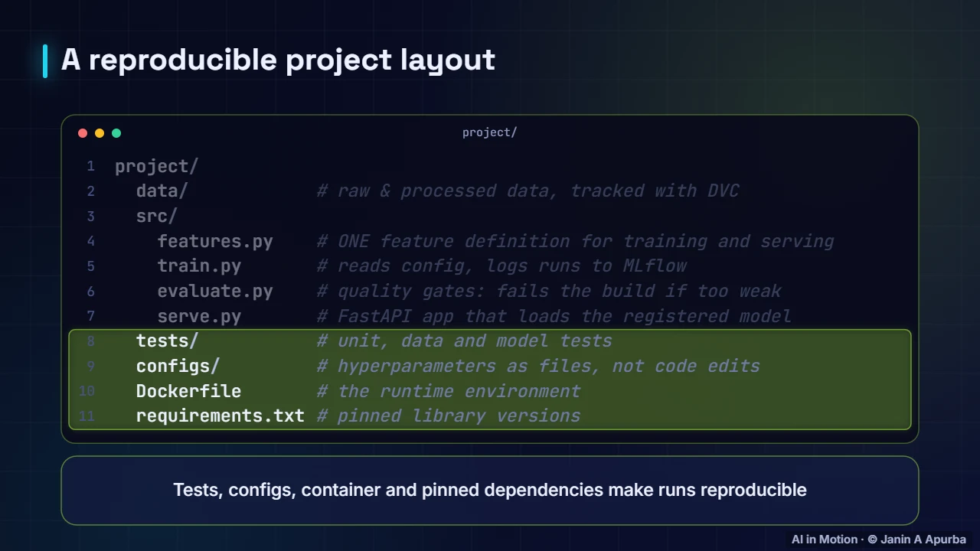Click the 'hyperparameters as files' comment

tap(539, 366)
